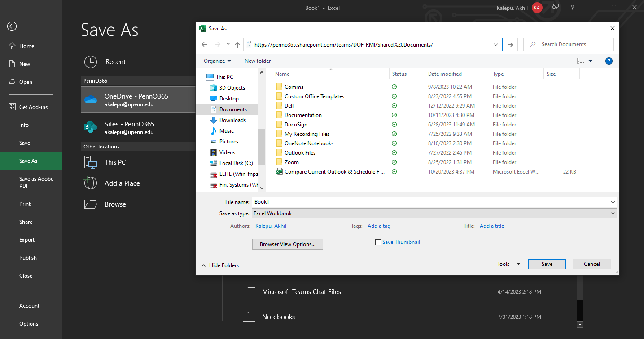Viewport: 644px width, 339px height.
Task: Select the Comms folder
Action: pyautogui.click(x=294, y=87)
